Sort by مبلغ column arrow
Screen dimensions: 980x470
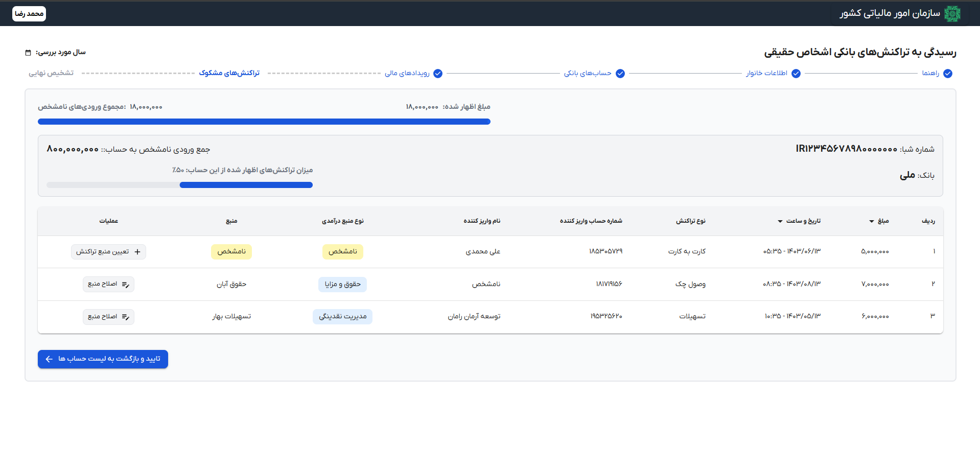(872, 221)
